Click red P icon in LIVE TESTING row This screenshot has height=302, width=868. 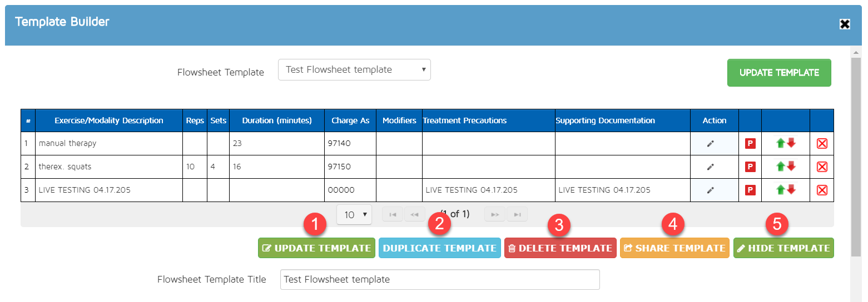click(750, 190)
